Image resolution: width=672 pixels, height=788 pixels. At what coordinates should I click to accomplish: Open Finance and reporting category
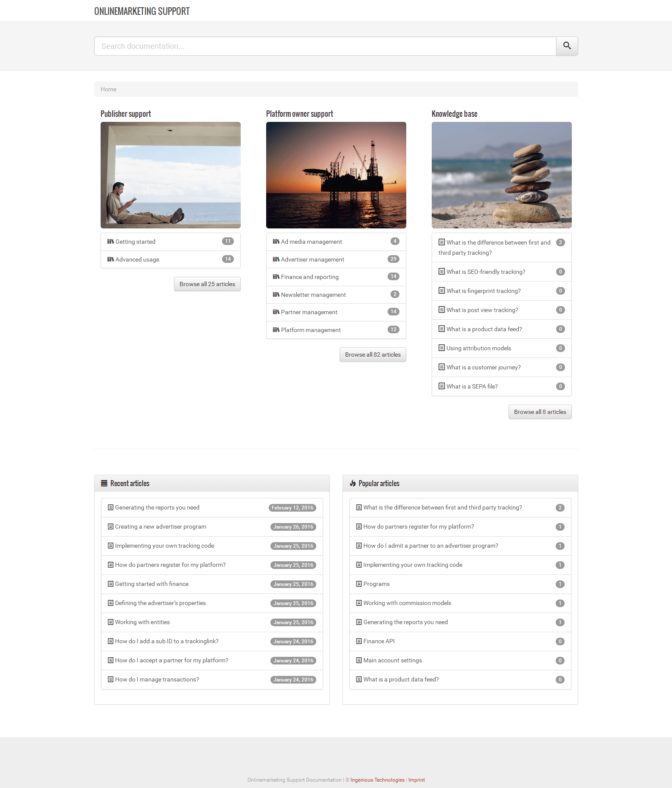(336, 277)
